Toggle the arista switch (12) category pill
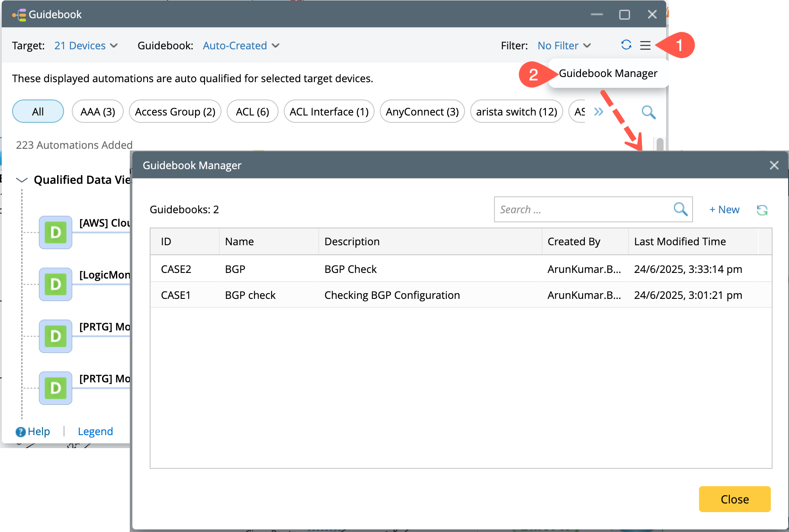 coord(516,112)
